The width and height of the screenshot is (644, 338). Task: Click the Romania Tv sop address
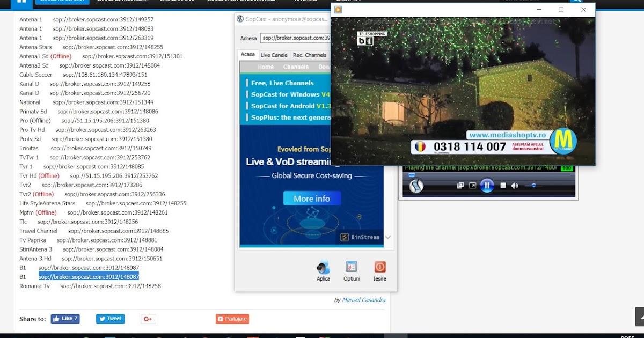(111, 286)
